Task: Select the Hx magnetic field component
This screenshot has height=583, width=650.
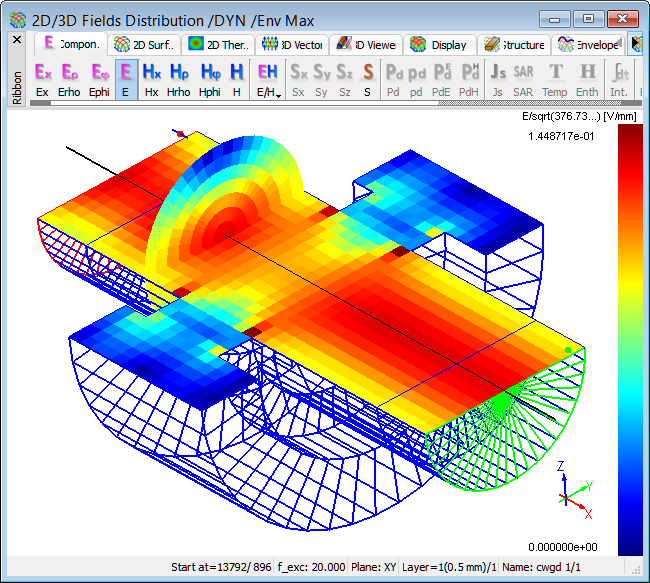Action: pyautogui.click(x=152, y=73)
